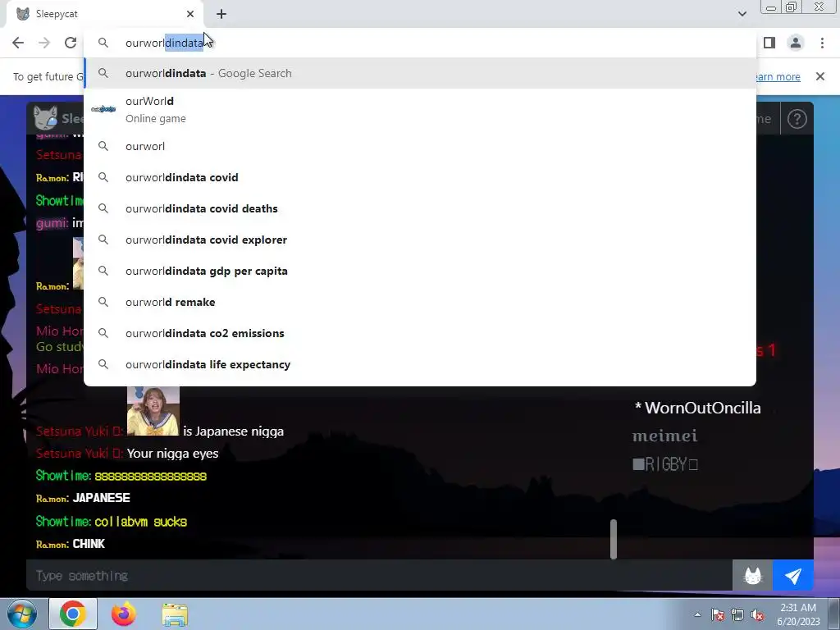Switch to the Sleepycat tab
Image resolution: width=840 pixels, height=630 pixels.
[104, 14]
